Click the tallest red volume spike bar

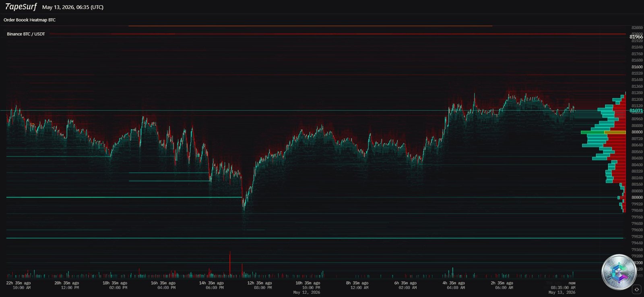click(x=230, y=264)
